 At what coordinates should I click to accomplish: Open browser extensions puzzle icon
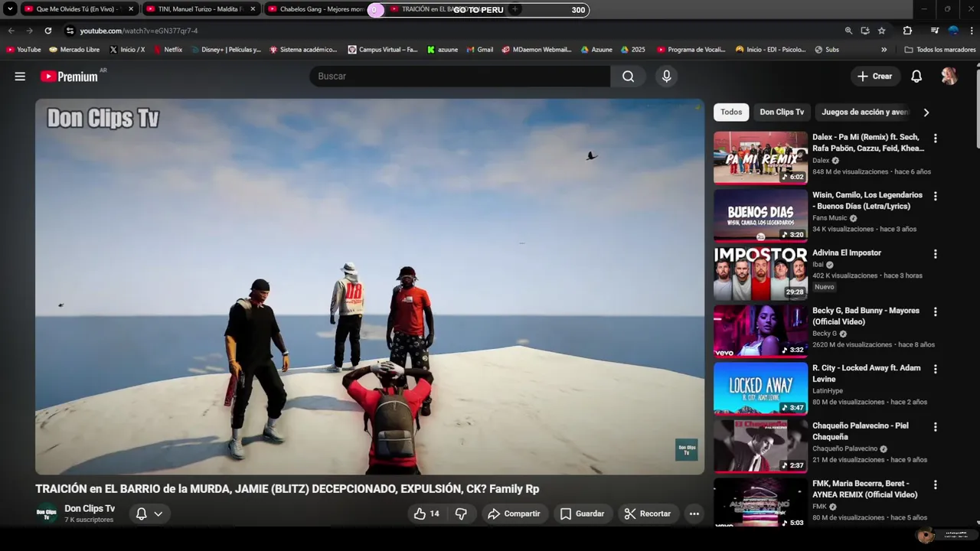point(907,31)
